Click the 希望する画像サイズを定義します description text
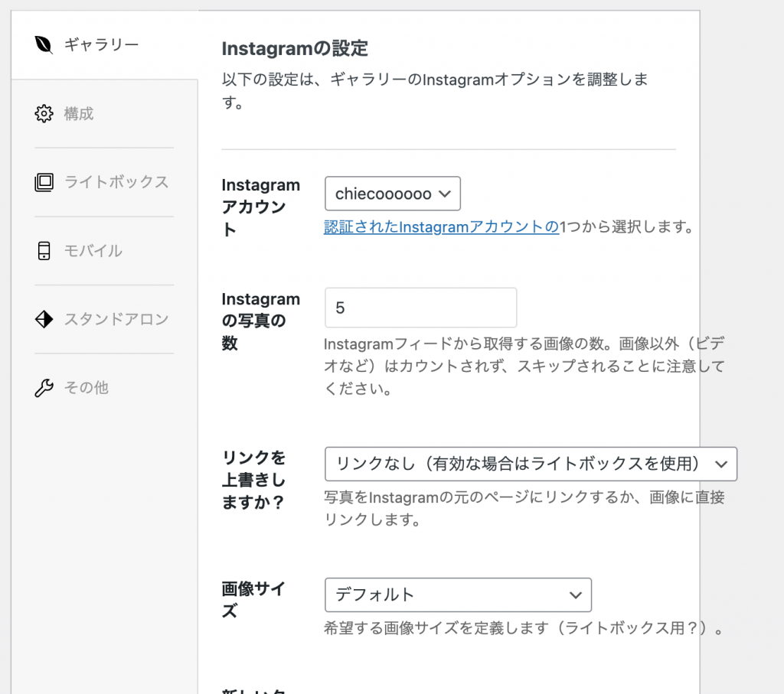This screenshot has height=694, width=784. click(524, 628)
